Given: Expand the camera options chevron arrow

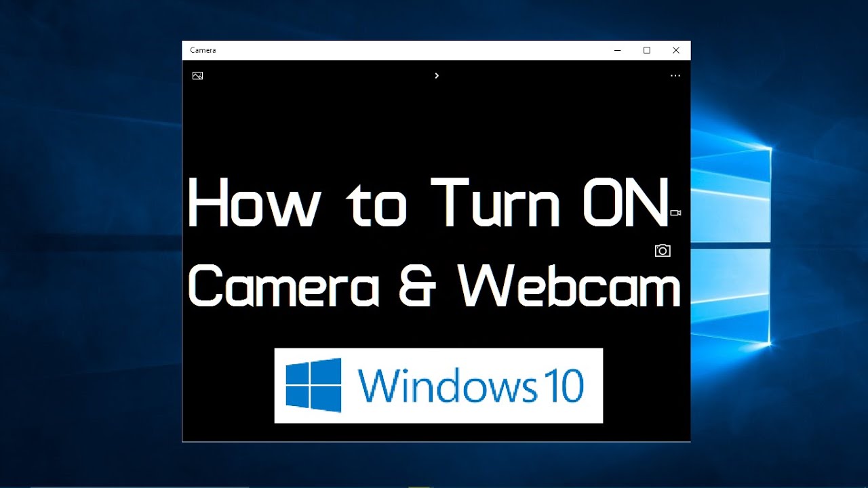Looking at the screenshot, I should (437, 76).
